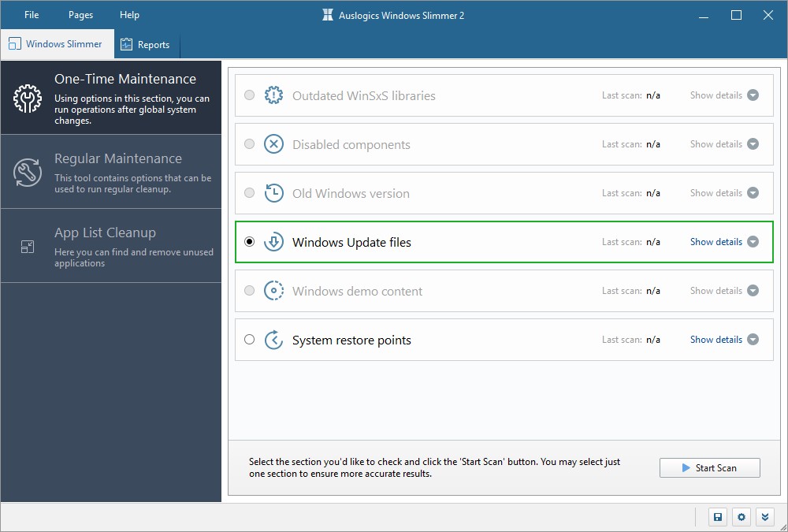
Task: Click the Windows demo content icon
Action: (273, 291)
